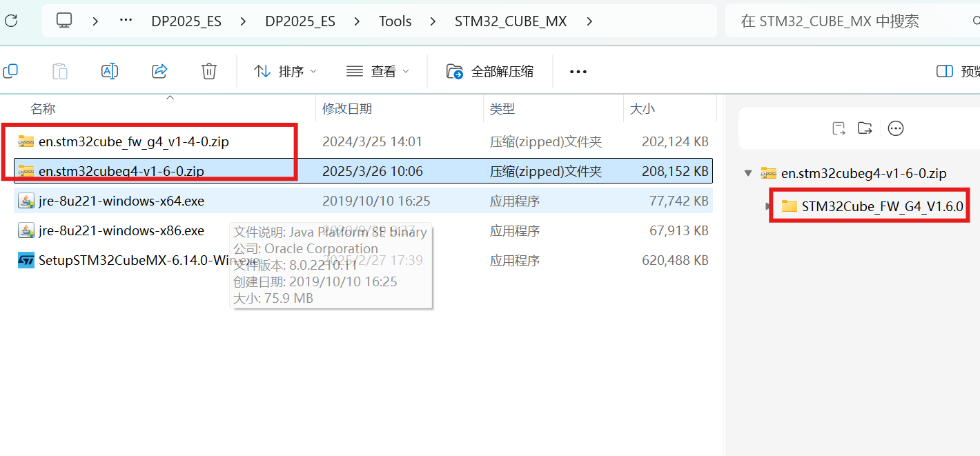Expand the chevron before the ellipsis breadcrumb
The height and width of the screenshot is (456, 980).
click(x=95, y=21)
